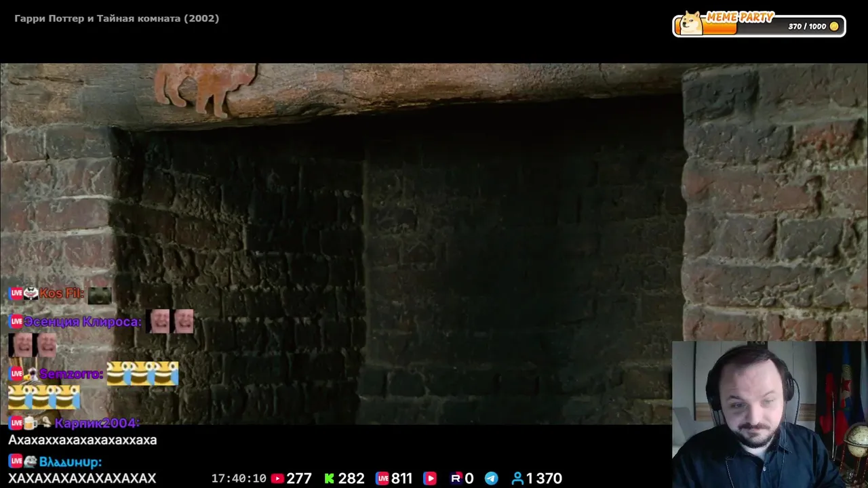Click the message Ахахаххахахахахаххаха
Viewport: 868px width, 488px height.
coord(83,440)
